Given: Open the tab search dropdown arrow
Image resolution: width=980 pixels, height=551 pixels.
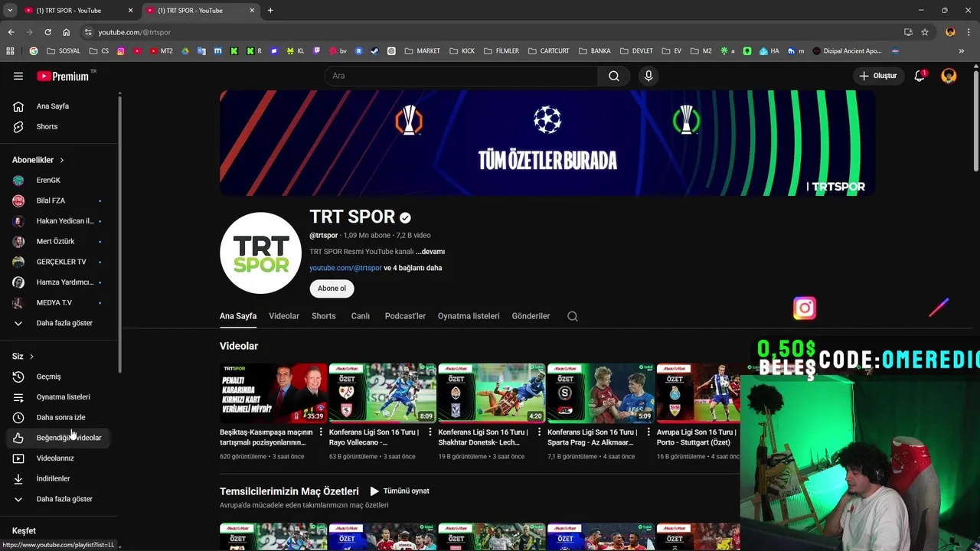Looking at the screenshot, I should click(10, 10).
